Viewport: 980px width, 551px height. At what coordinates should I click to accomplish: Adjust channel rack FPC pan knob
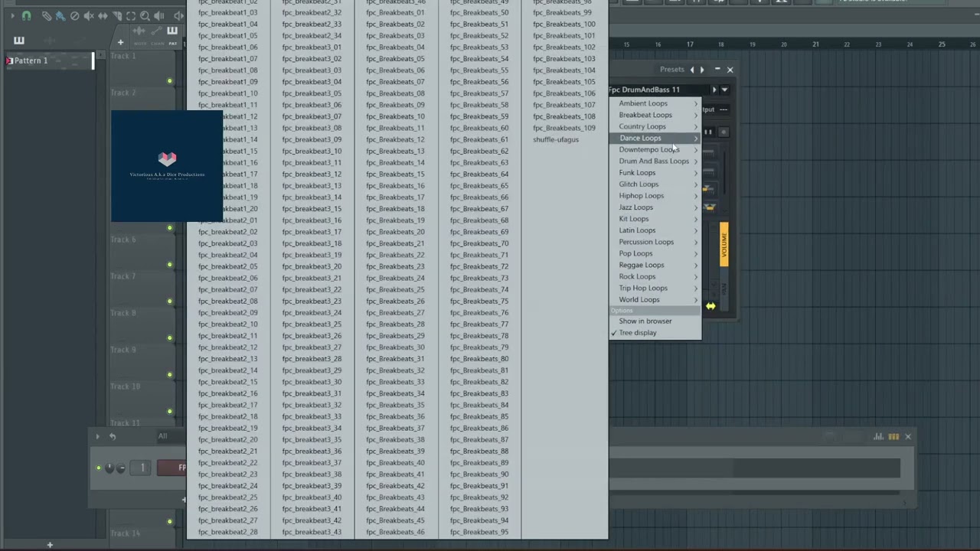point(109,468)
